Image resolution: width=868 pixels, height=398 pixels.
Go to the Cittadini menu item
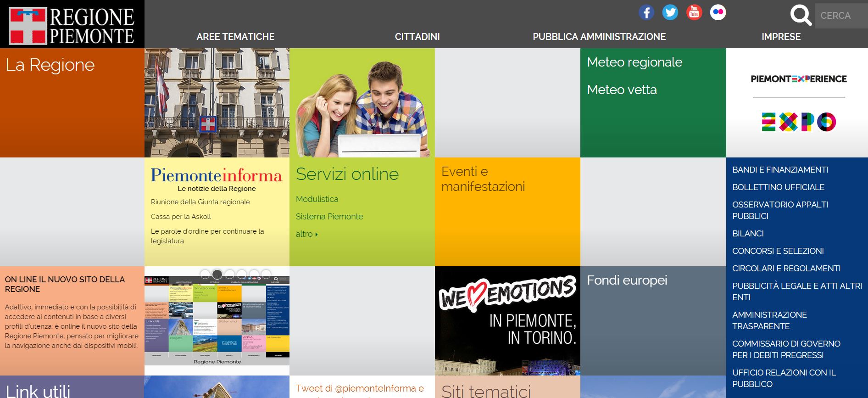tap(417, 37)
